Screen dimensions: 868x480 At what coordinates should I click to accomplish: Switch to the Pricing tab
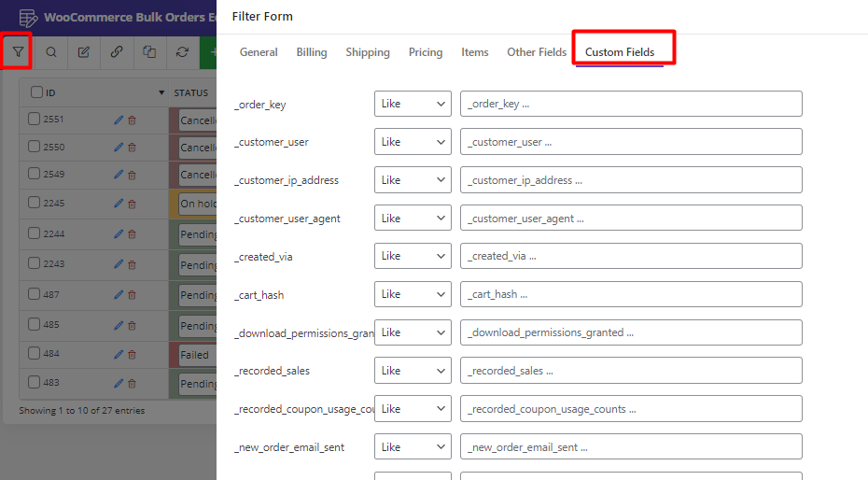pos(426,52)
